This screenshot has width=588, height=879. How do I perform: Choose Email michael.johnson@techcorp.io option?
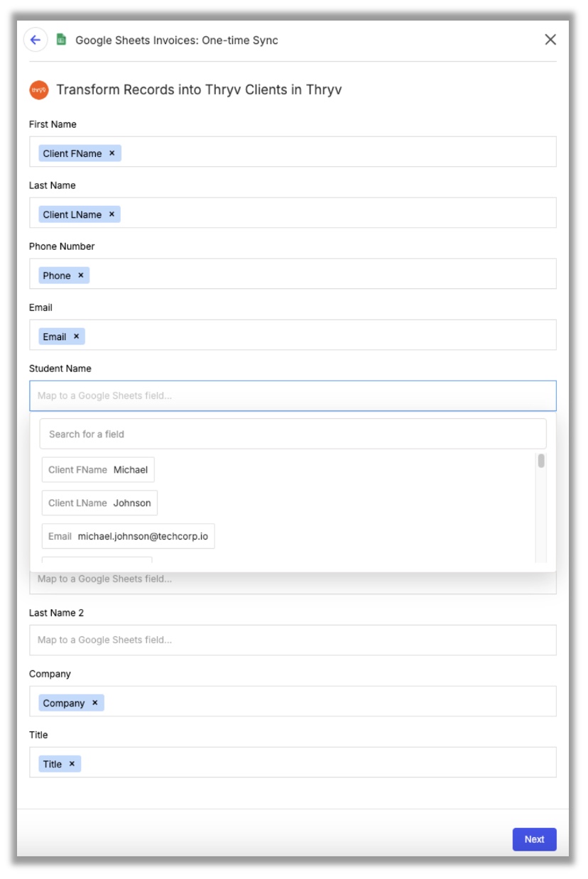[x=128, y=536]
